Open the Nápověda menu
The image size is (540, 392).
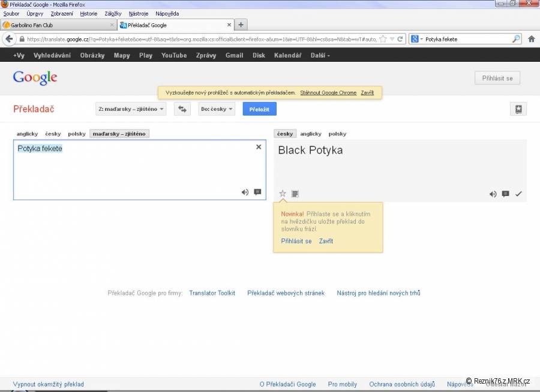pyautogui.click(x=167, y=13)
